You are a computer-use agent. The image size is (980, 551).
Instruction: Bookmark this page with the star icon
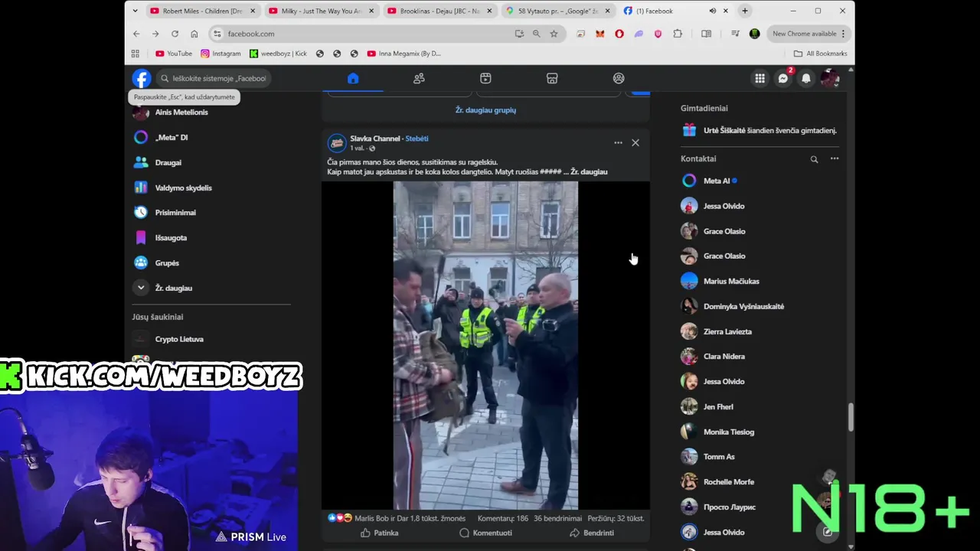[554, 34]
